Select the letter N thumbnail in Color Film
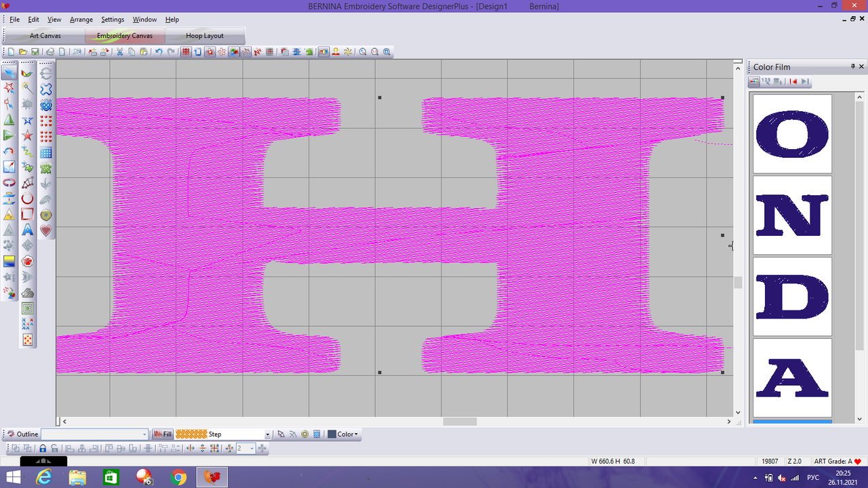 click(x=792, y=215)
